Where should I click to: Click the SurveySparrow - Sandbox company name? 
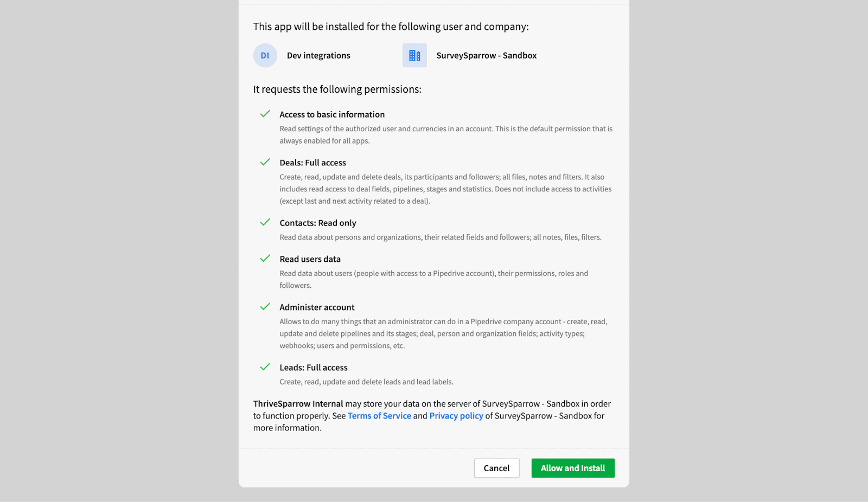pyautogui.click(x=486, y=55)
